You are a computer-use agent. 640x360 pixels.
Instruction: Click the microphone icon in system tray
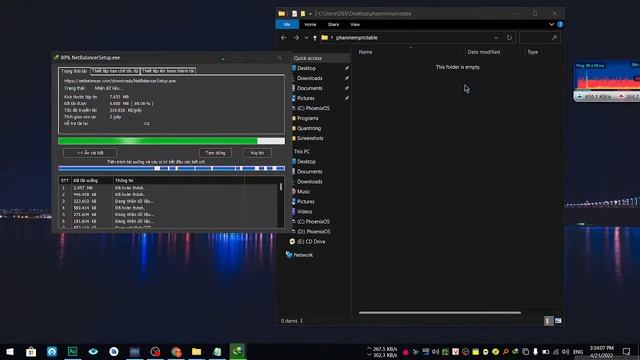click(x=535, y=351)
